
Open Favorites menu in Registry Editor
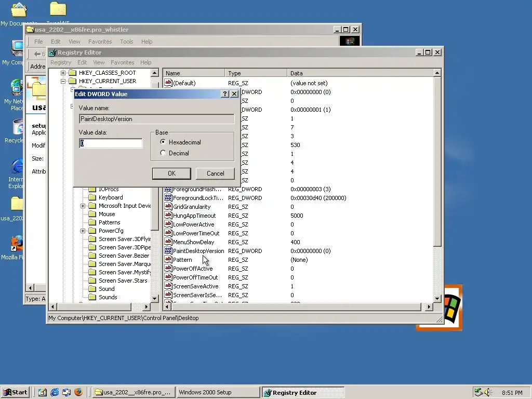[x=122, y=62]
